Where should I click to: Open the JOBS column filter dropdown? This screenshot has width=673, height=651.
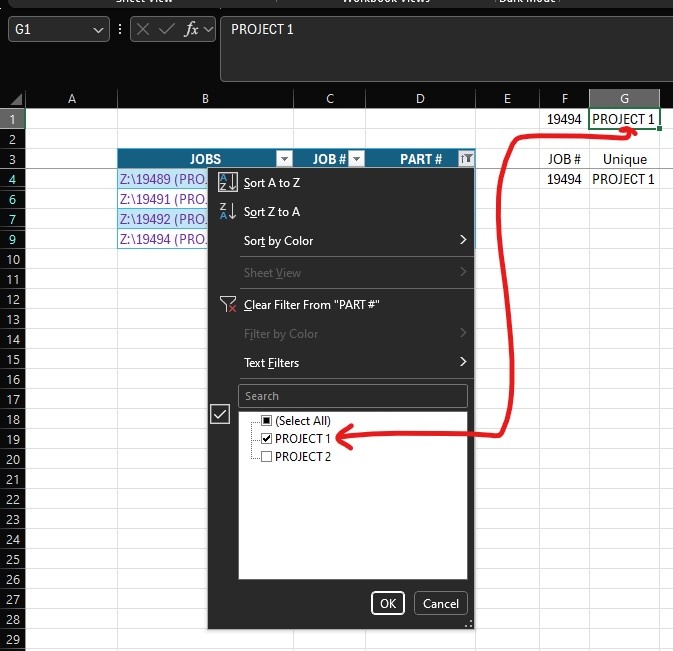[x=284, y=159]
